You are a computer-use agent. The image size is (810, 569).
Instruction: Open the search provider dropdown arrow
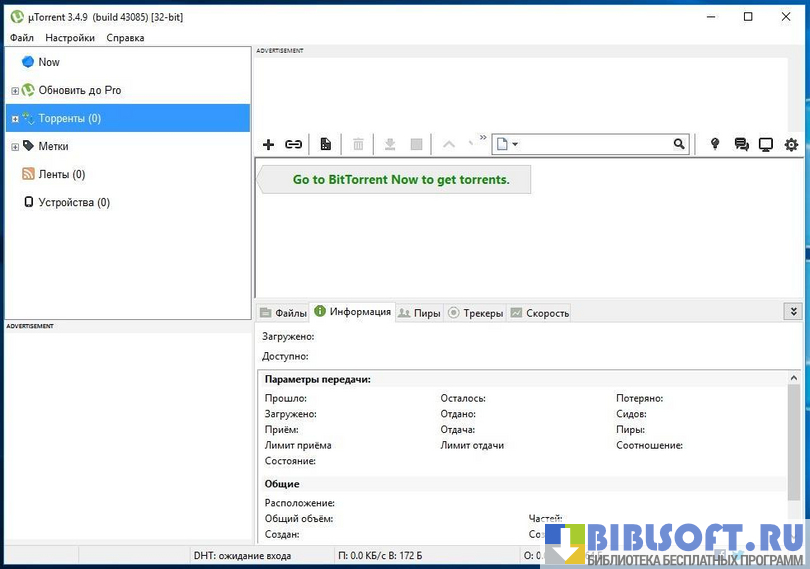click(515, 145)
